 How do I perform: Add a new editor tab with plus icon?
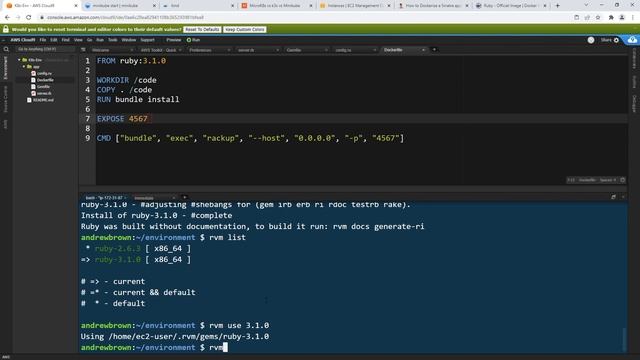pyautogui.click(x=434, y=50)
